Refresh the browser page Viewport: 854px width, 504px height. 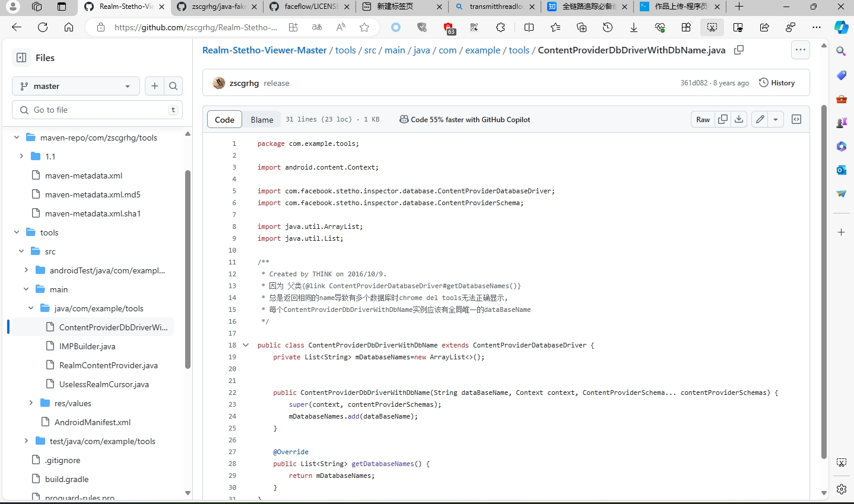[43, 27]
